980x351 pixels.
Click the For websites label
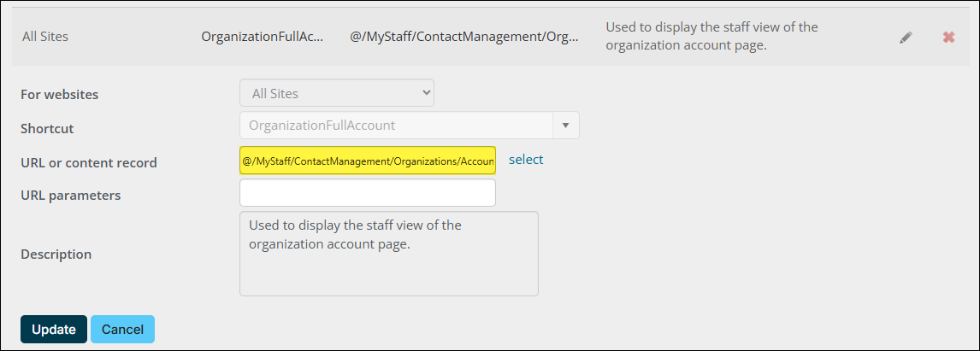[x=60, y=95]
